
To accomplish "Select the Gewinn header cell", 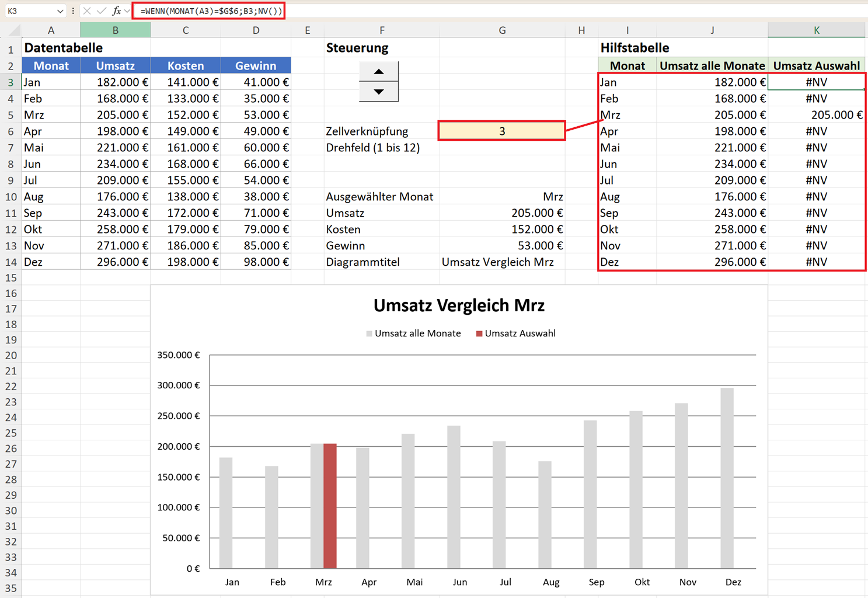I will [256, 66].
